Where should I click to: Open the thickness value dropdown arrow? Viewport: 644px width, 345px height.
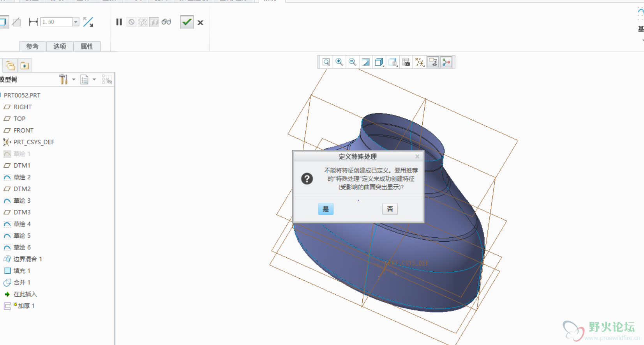pos(76,22)
